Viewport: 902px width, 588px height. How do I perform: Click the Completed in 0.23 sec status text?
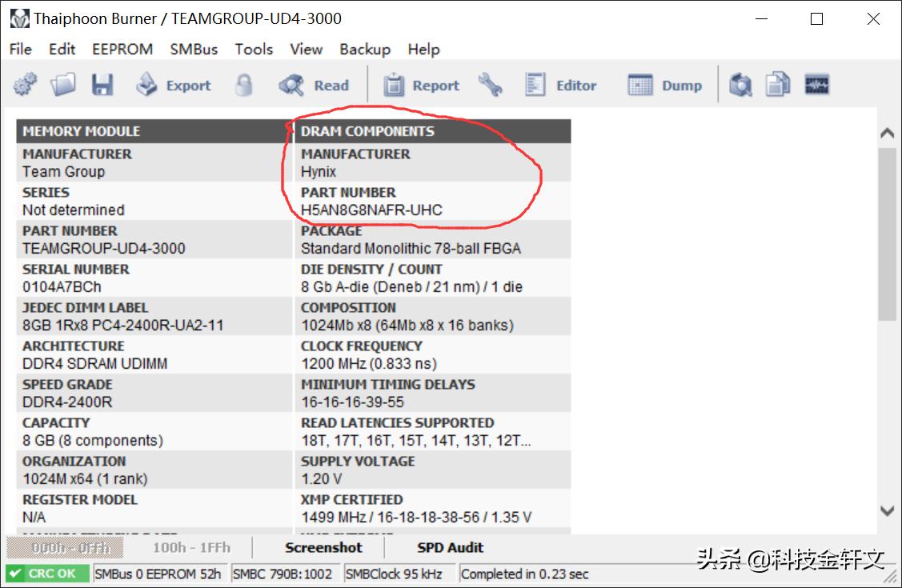pos(525,574)
